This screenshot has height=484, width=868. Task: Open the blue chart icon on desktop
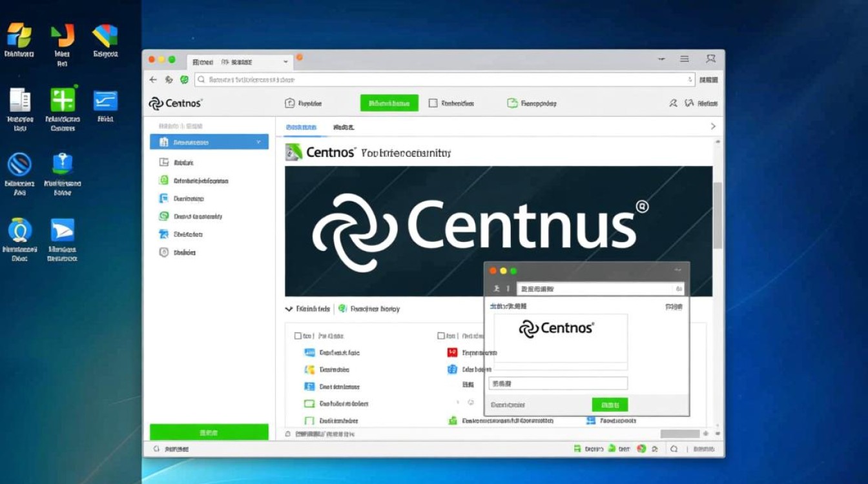tap(105, 101)
